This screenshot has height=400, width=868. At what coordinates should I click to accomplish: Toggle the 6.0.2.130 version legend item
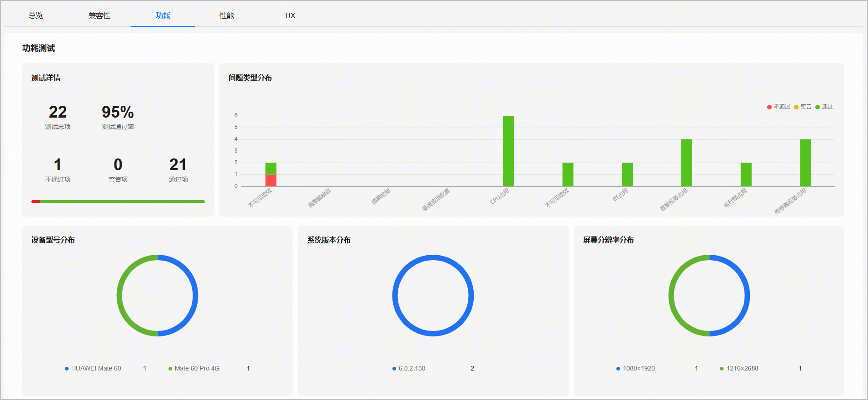(409, 368)
